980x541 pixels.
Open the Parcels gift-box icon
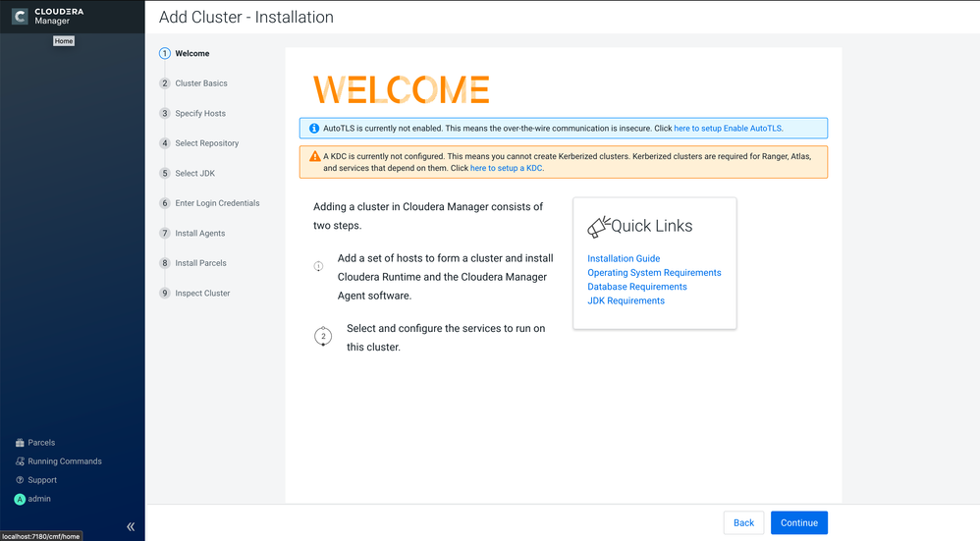click(x=20, y=442)
